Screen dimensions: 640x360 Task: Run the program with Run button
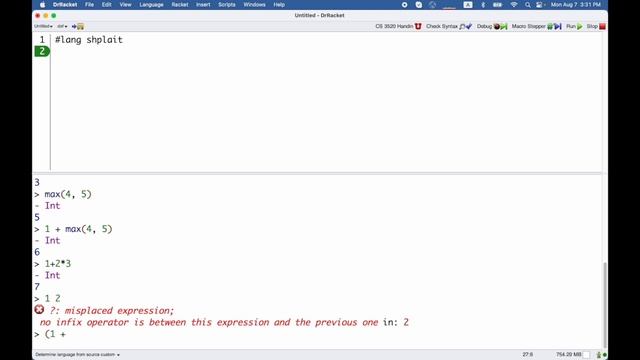[x=574, y=26]
